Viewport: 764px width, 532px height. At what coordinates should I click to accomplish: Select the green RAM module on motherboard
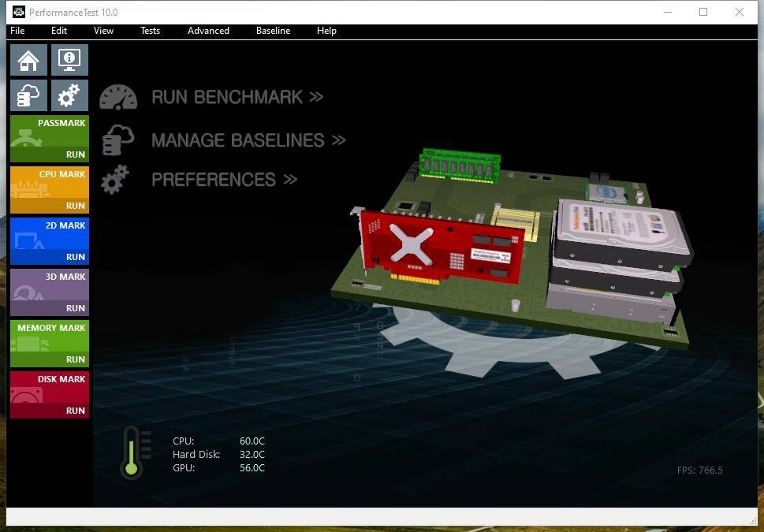click(460, 166)
